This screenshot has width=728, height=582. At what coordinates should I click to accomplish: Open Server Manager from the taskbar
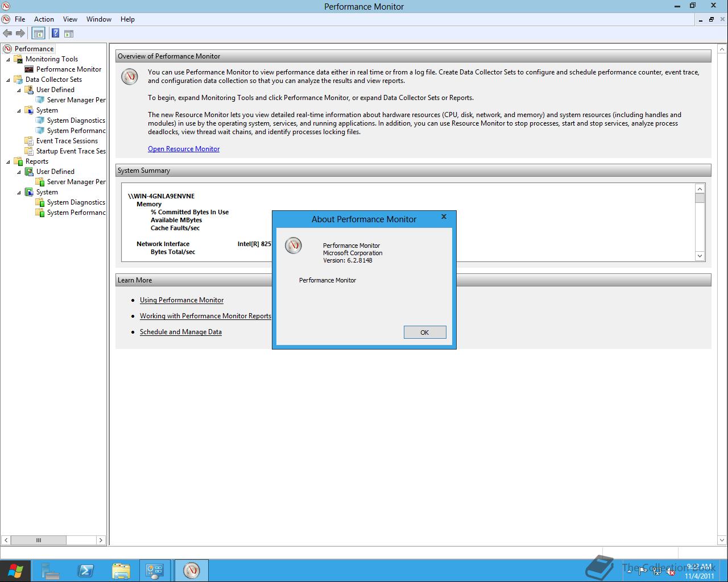point(51,571)
